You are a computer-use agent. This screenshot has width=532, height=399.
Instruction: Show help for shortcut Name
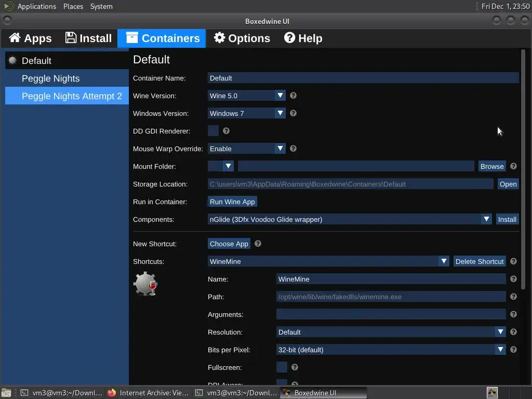(x=513, y=279)
